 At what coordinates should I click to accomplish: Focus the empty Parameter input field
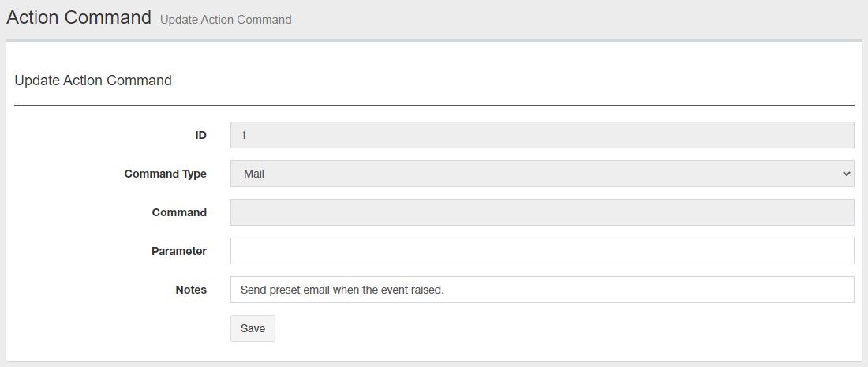[541, 251]
